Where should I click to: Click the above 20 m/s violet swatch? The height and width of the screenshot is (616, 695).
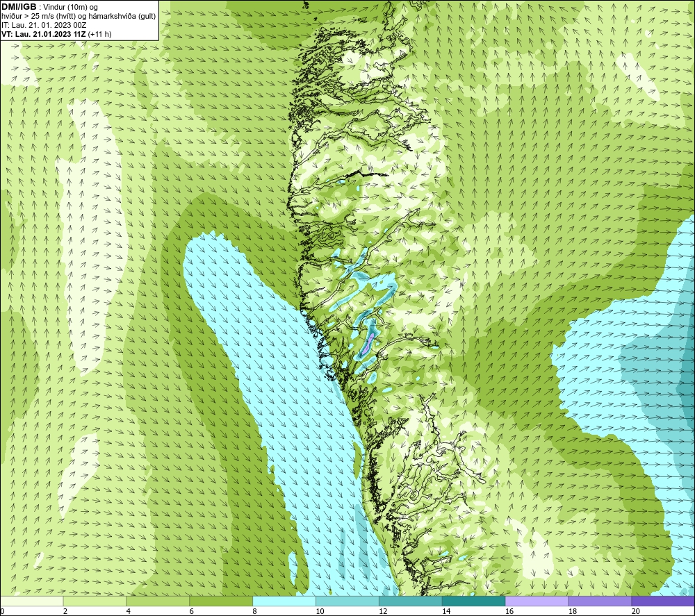(662, 601)
